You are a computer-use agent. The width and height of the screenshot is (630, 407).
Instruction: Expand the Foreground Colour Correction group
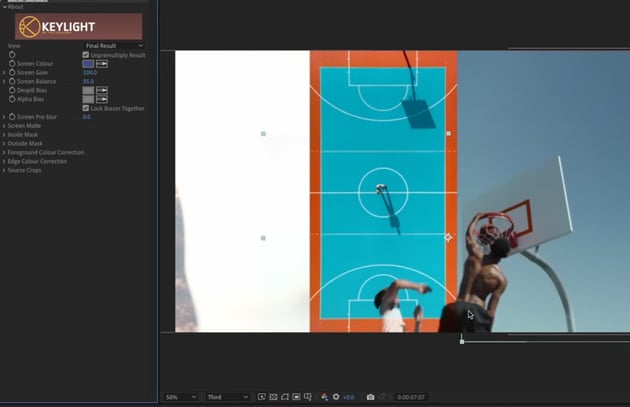coord(4,153)
